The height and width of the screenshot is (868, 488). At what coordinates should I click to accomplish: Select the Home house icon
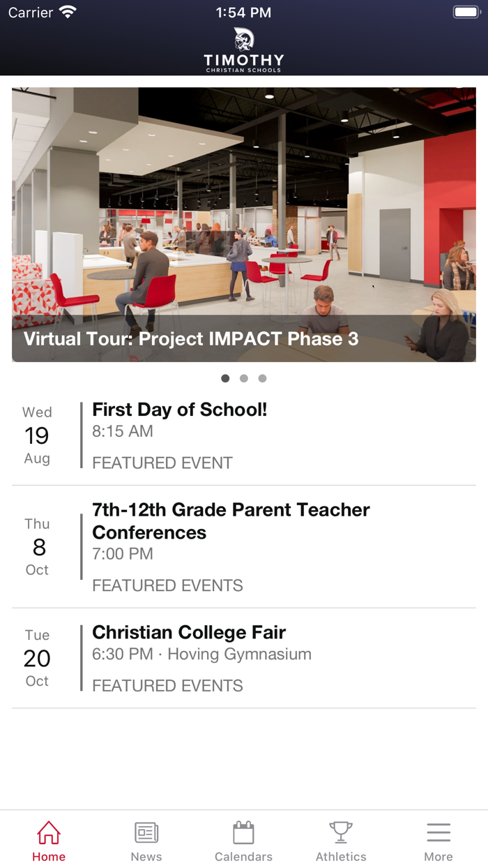[x=48, y=832]
